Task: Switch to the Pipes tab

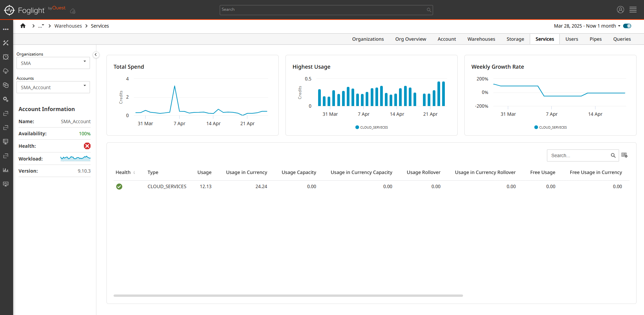Action: (x=596, y=39)
